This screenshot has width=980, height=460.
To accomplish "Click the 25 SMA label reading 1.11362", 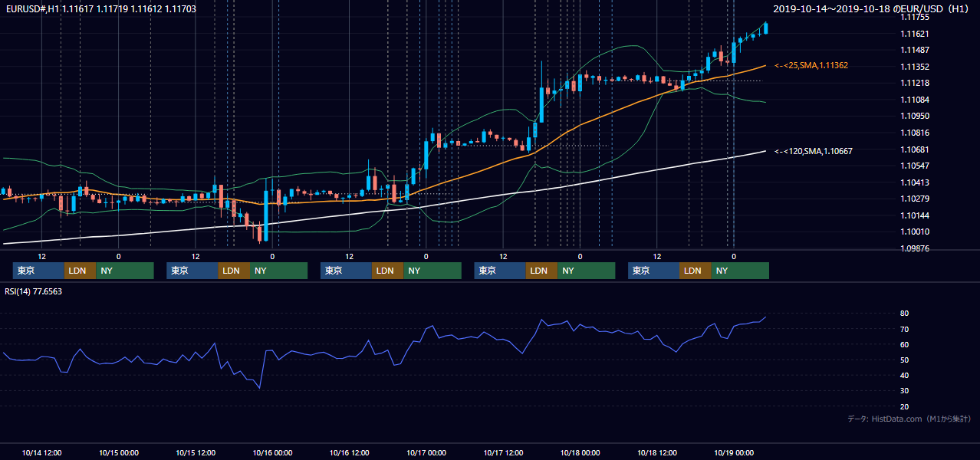I will (811, 66).
